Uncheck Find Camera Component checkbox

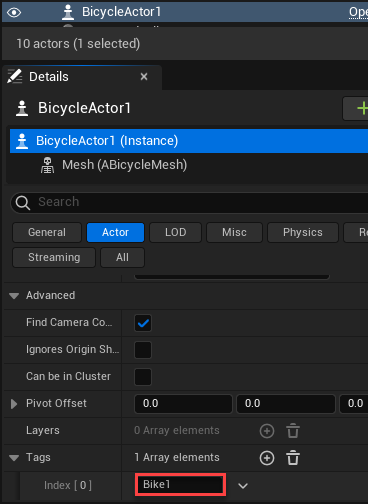143,323
